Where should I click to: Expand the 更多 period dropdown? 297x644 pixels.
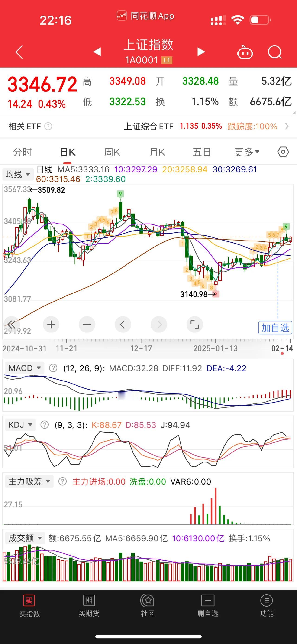247,152
